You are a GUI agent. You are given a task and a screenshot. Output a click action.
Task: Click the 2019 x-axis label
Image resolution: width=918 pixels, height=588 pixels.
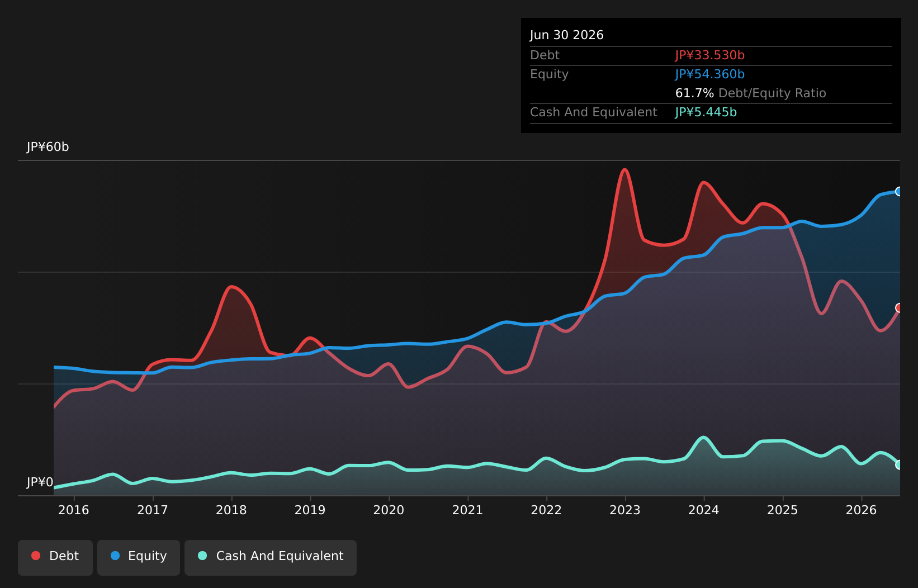coord(310,510)
